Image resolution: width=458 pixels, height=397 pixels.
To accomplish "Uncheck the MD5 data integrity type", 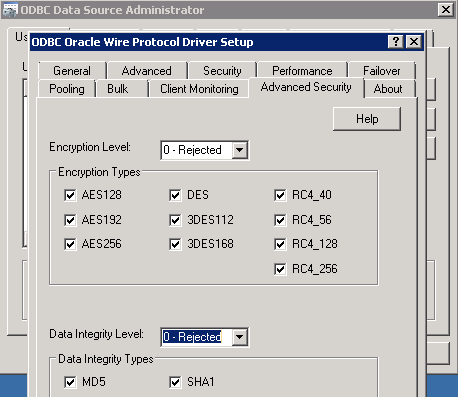I will [70, 382].
